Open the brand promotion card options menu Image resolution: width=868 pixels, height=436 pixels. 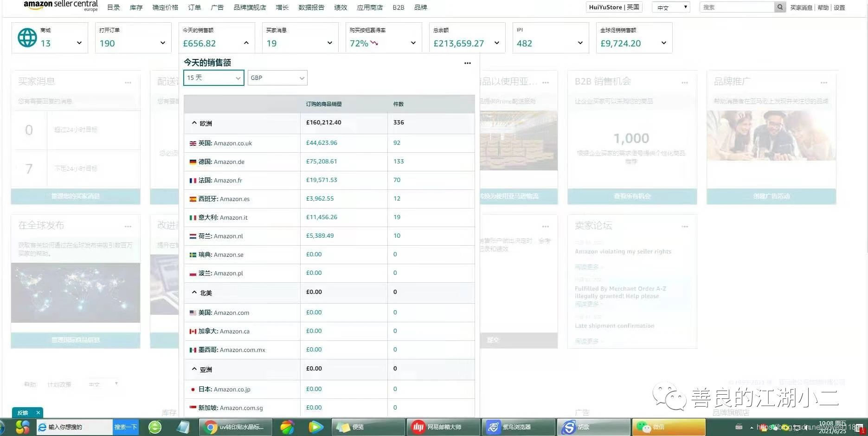click(824, 83)
